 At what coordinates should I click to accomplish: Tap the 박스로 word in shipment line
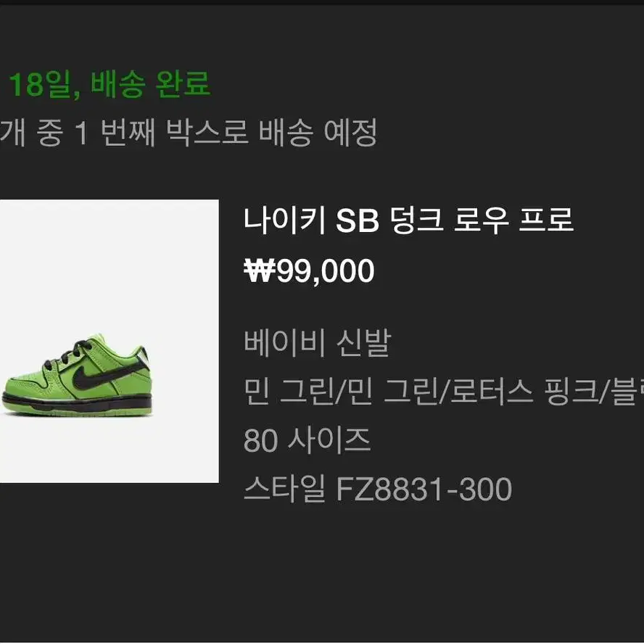(207, 133)
